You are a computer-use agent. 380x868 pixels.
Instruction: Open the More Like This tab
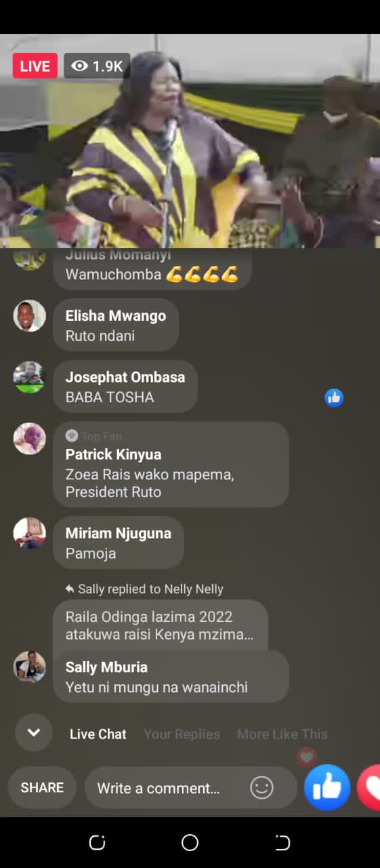(x=282, y=734)
